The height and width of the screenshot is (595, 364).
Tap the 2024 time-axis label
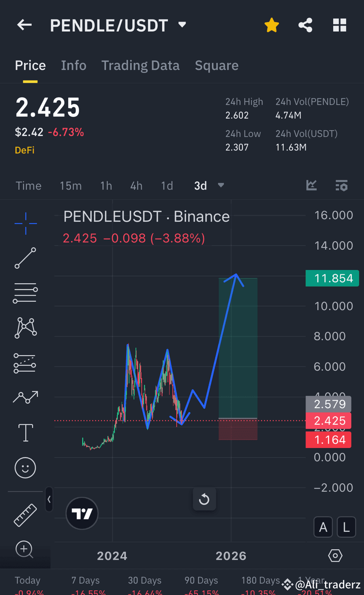(x=112, y=556)
